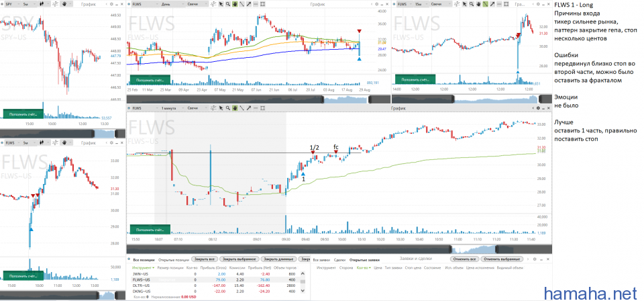Select the DLTR~US position row
The image size is (644, 301).
216,286
